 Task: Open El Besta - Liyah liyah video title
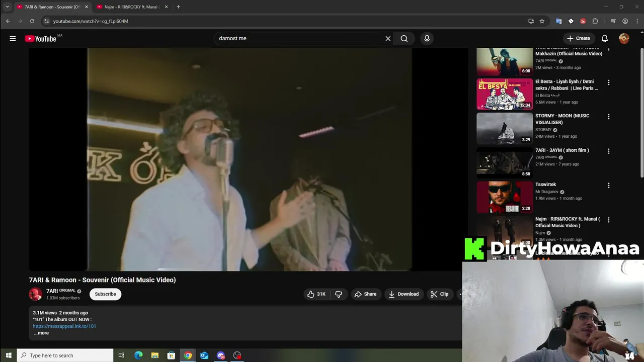click(567, 85)
